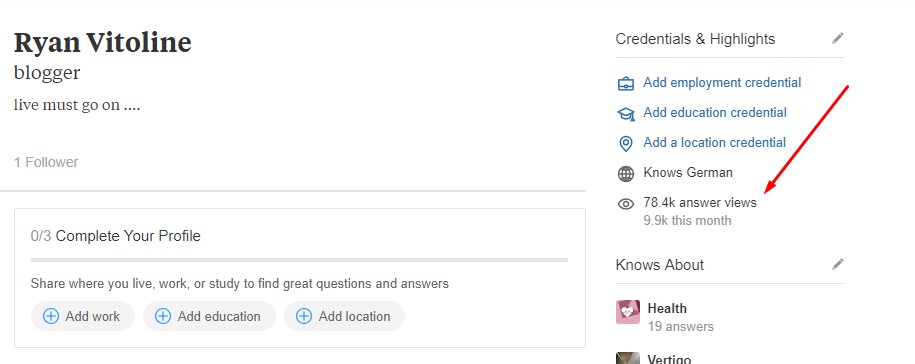Click the globe icon beside Knows German

click(626, 173)
